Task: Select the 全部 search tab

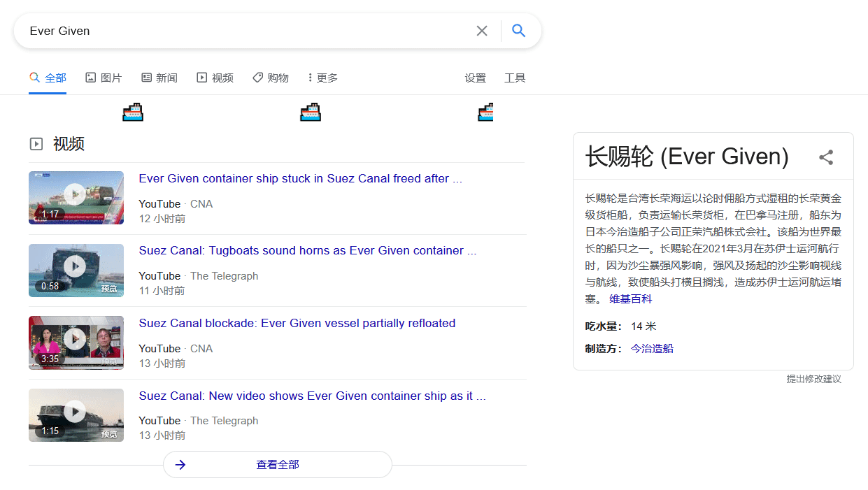Action: tap(48, 78)
